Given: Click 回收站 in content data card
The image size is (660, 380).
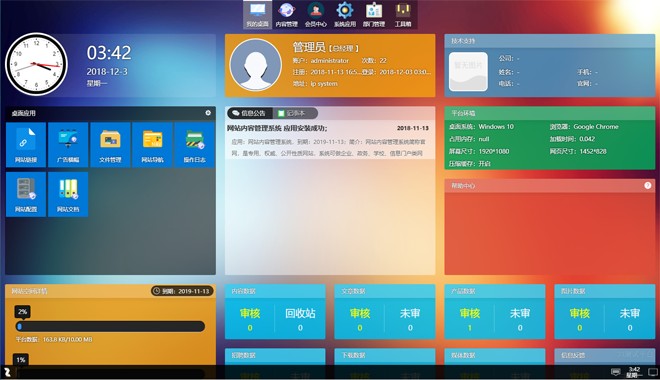Looking at the screenshot, I should click(300, 314).
